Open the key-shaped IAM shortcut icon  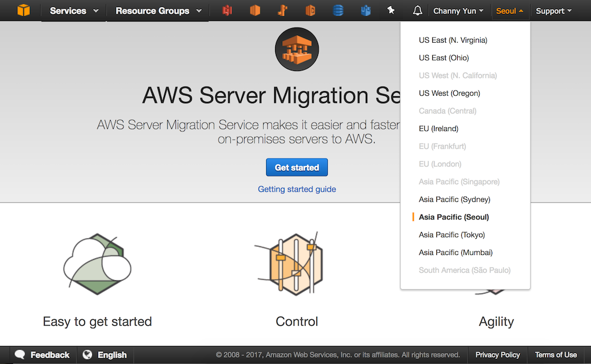282,10
